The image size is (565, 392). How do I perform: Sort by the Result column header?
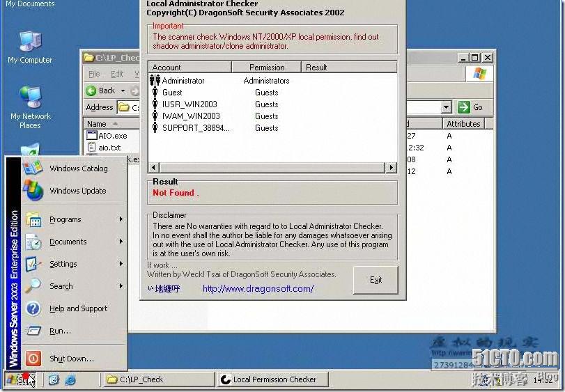coord(349,68)
